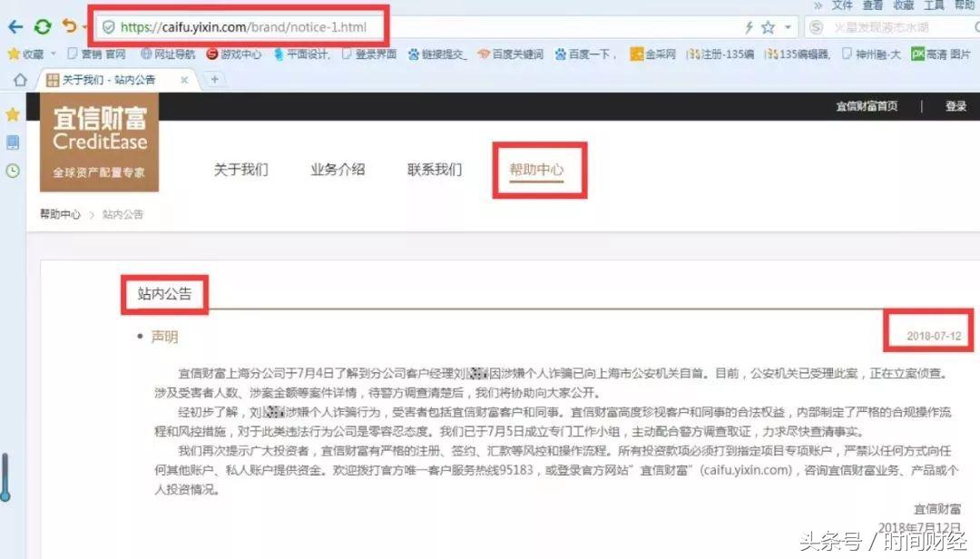Click the 火星发现液态水湖 search input field
Image resolution: width=980 pixels, height=559 pixels.
coord(885,26)
